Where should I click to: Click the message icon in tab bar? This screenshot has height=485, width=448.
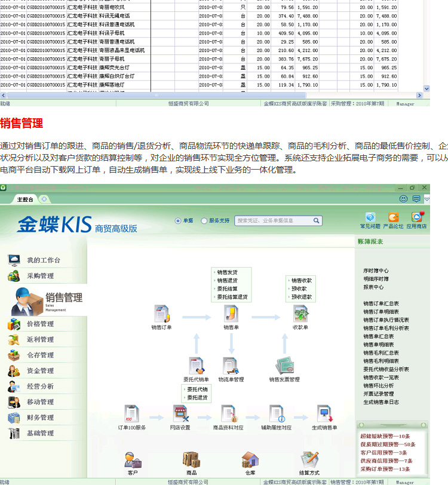click(416, 199)
